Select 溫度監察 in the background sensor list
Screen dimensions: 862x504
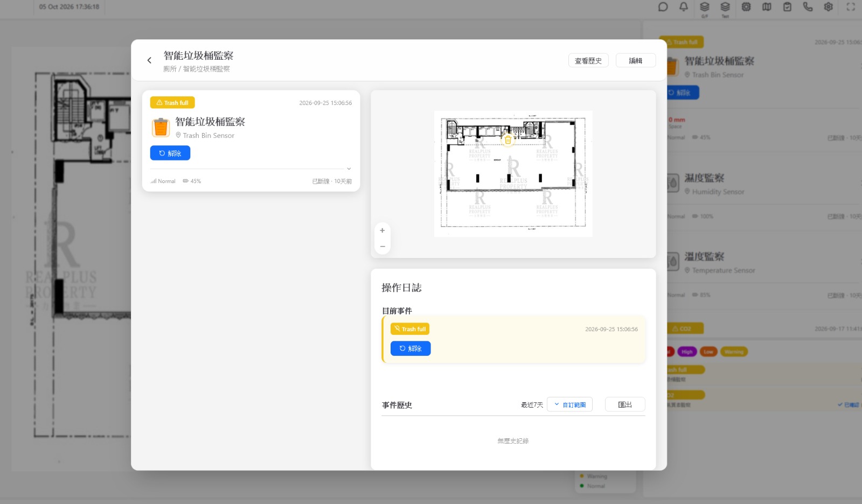704,256
